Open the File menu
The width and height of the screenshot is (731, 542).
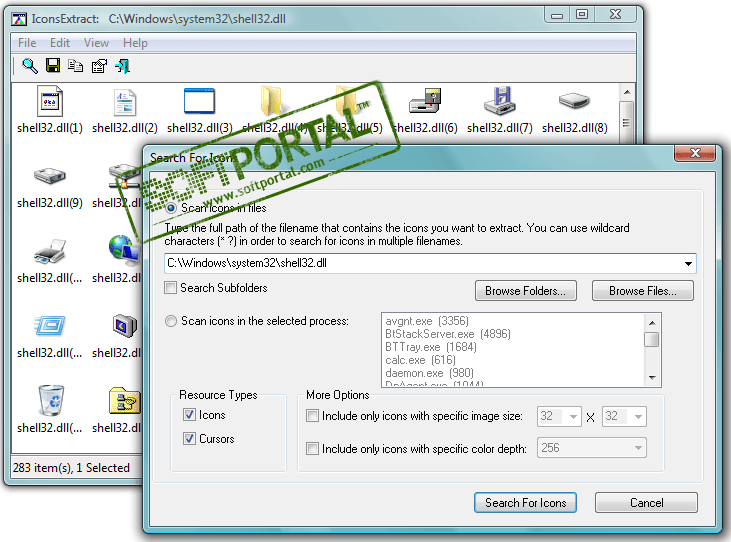pyautogui.click(x=27, y=43)
